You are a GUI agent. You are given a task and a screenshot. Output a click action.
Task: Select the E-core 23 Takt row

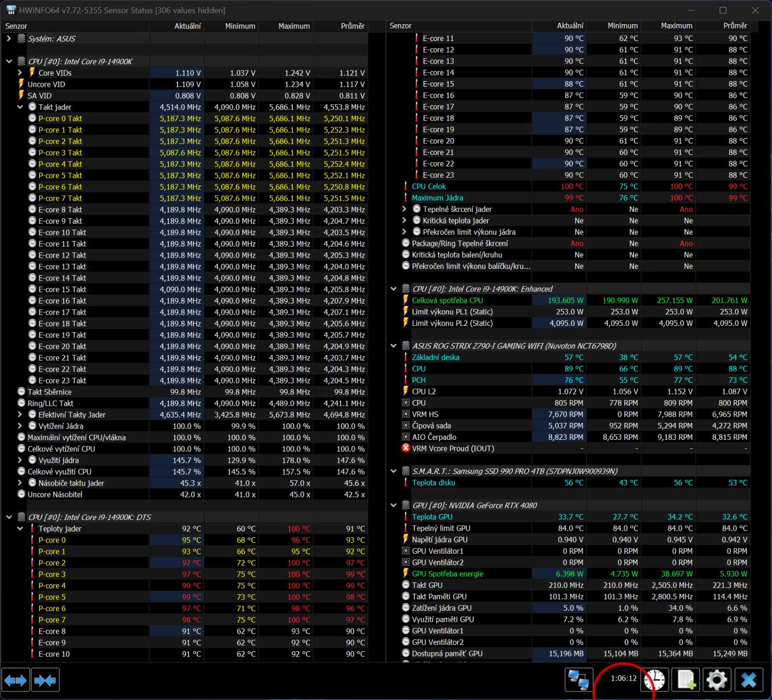point(184,380)
